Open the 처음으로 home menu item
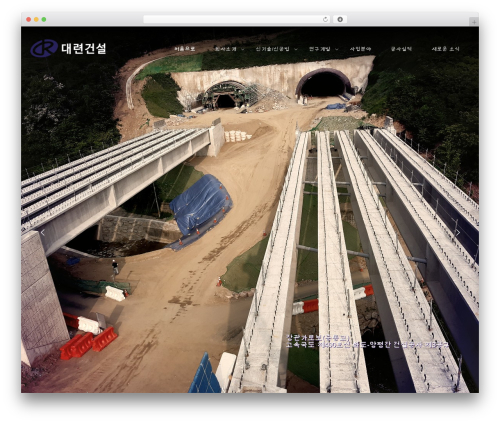 coord(185,49)
